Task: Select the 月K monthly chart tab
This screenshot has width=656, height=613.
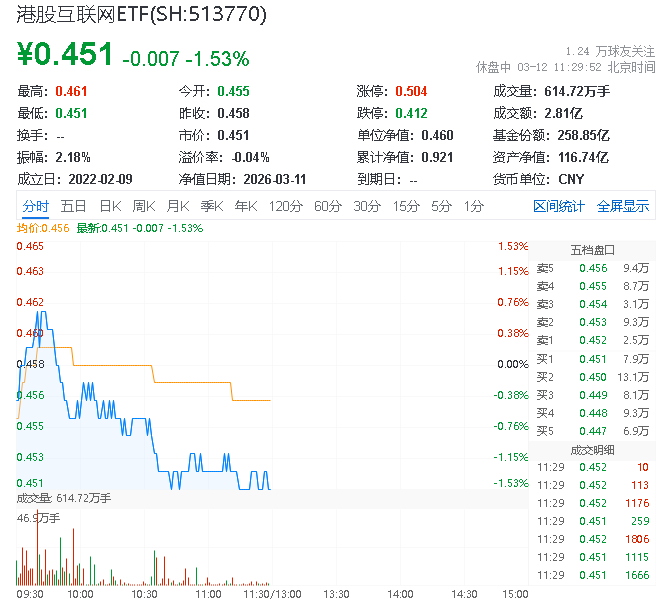Action: coord(178,206)
